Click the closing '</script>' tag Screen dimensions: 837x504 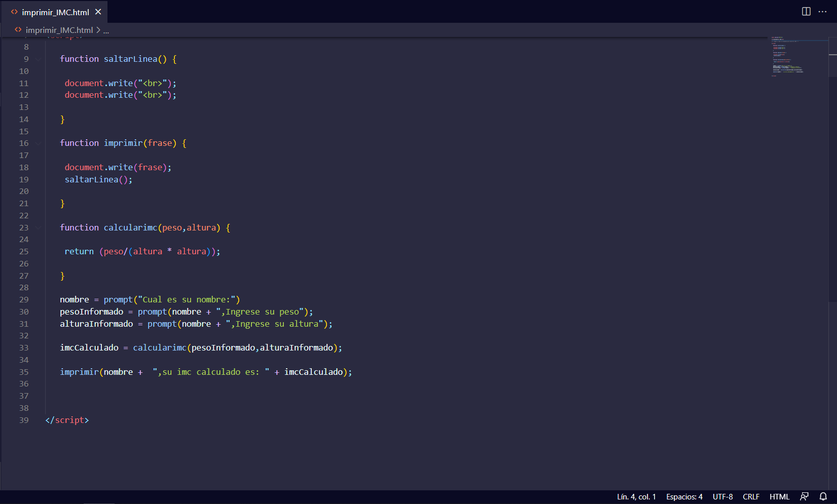pos(67,420)
